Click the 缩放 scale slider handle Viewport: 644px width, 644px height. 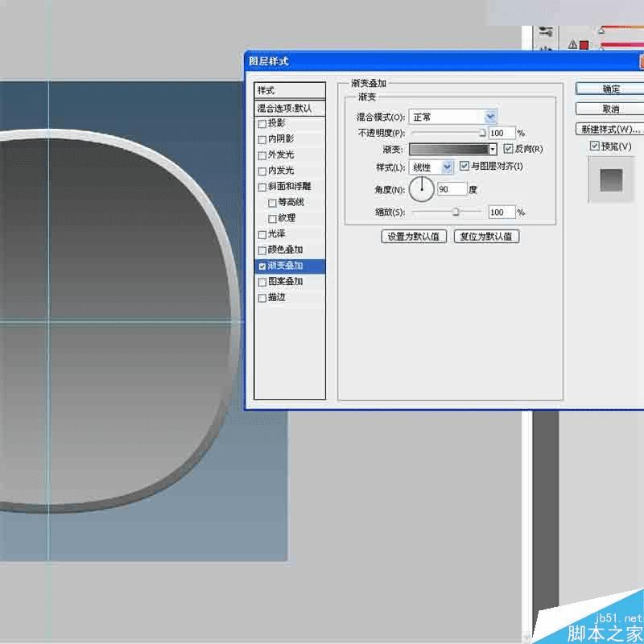pyautogui.click(x=455, y=212)
